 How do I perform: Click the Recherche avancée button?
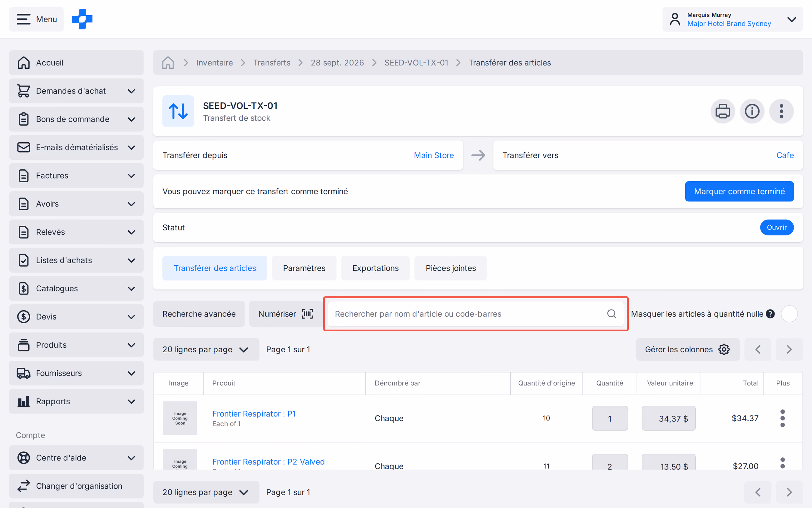(x=199, y=314)
